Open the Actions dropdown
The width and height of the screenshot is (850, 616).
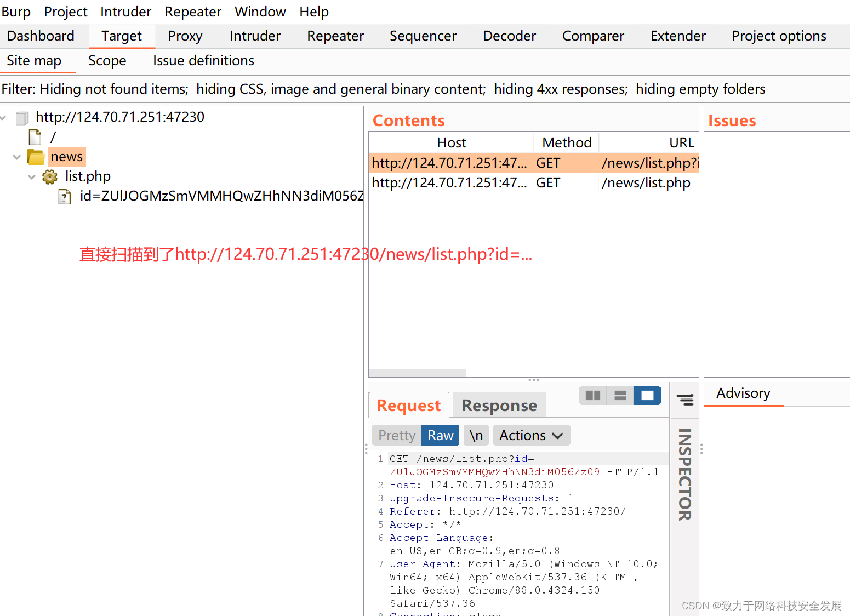point(532,436)
